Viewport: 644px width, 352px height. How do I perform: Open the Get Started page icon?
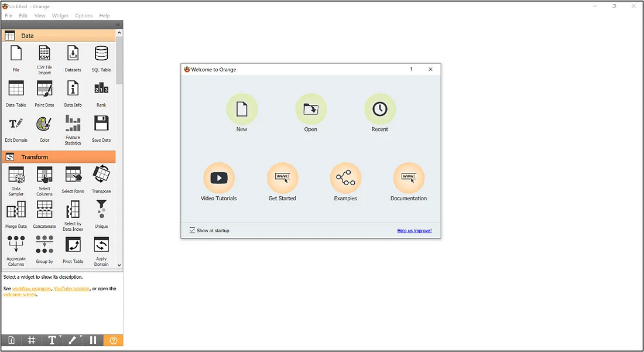(282, 178)
